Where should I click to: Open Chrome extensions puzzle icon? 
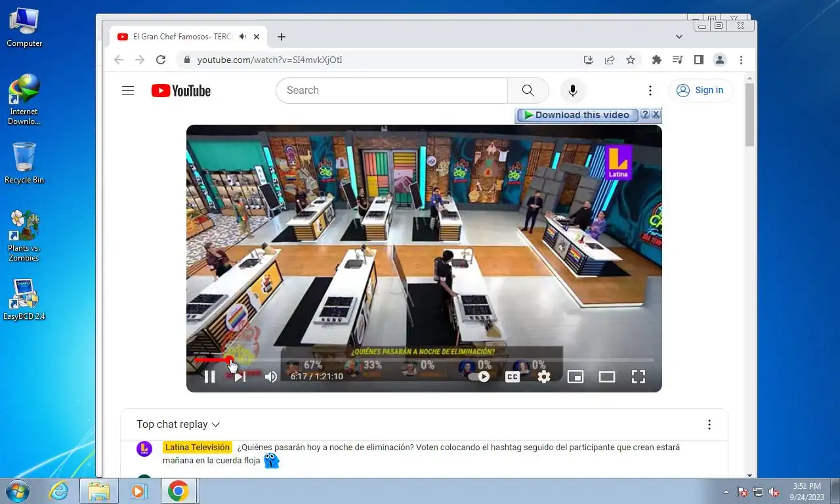coord(657,60)
